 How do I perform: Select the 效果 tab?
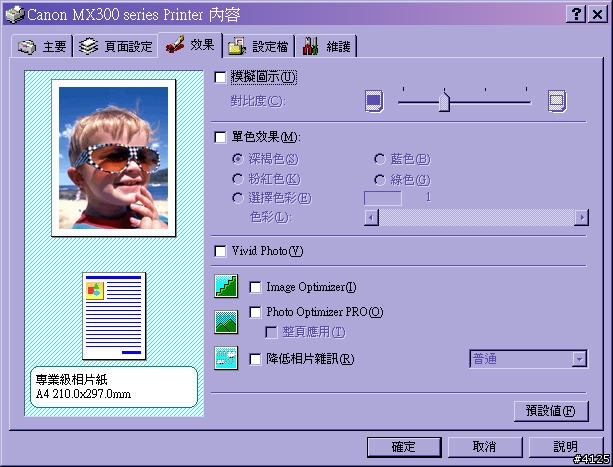point(190,45)
